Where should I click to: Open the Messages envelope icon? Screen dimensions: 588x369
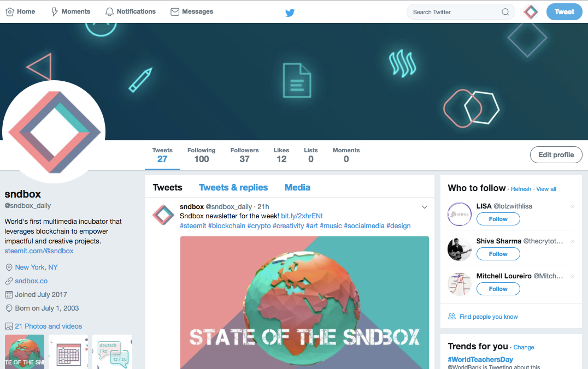click(175, 12)
